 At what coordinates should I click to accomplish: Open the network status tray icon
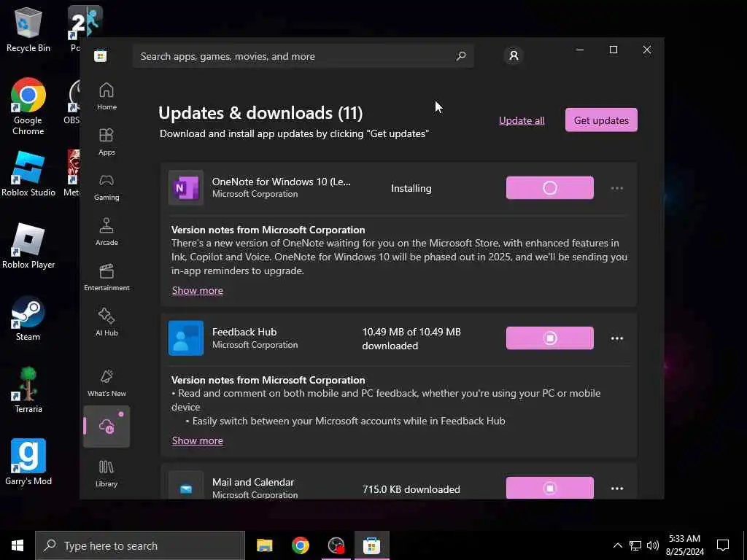point(635,545)
